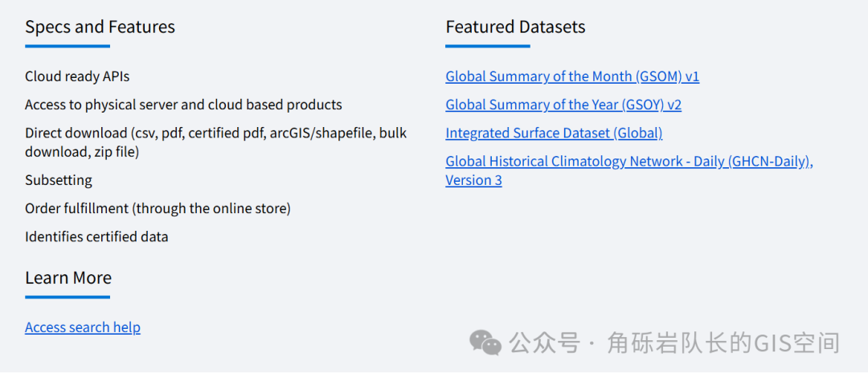868x378 pixels.
Task: Click Order fulfillment through online store text
Action: coord(158,208)
